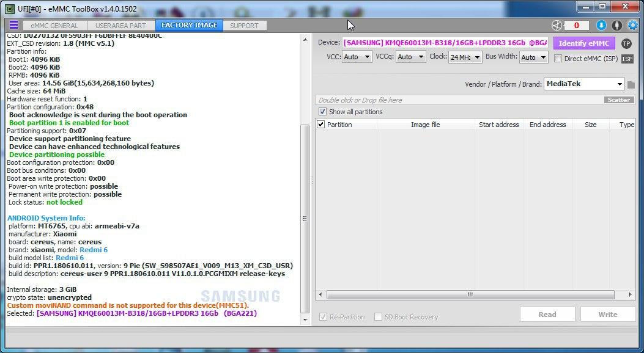Image resolution: width=644 pixels, height=353 pixels.
Task: Open the Bus Width dropdown
Action: click(x=533, y=57)
